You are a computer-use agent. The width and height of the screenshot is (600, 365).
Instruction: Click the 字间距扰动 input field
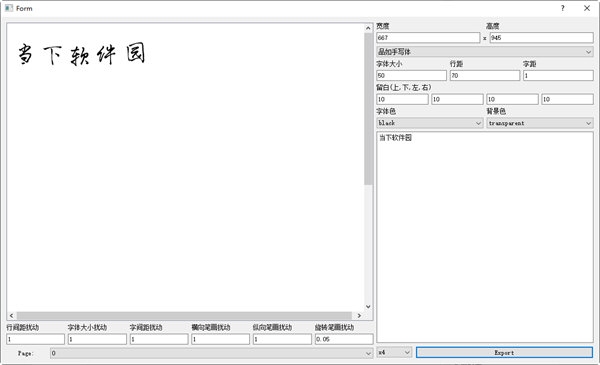pyautogui.click(x=159, y=339)
